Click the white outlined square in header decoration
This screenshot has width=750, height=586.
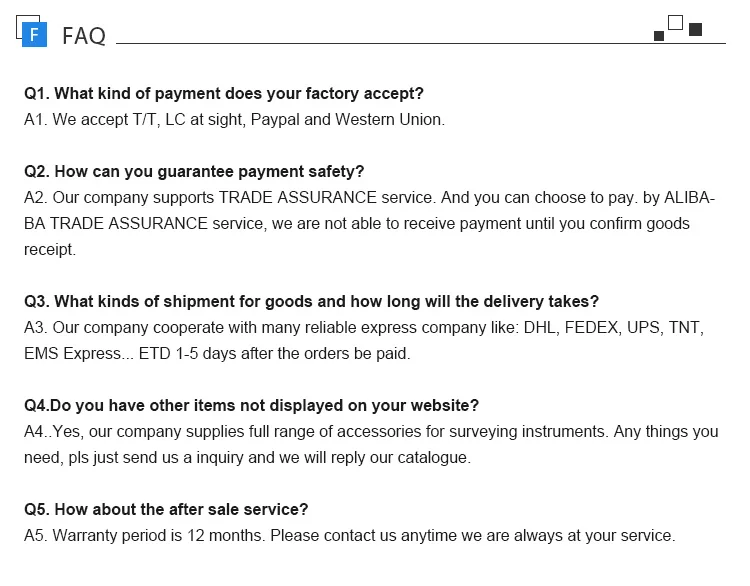point(675,22)
